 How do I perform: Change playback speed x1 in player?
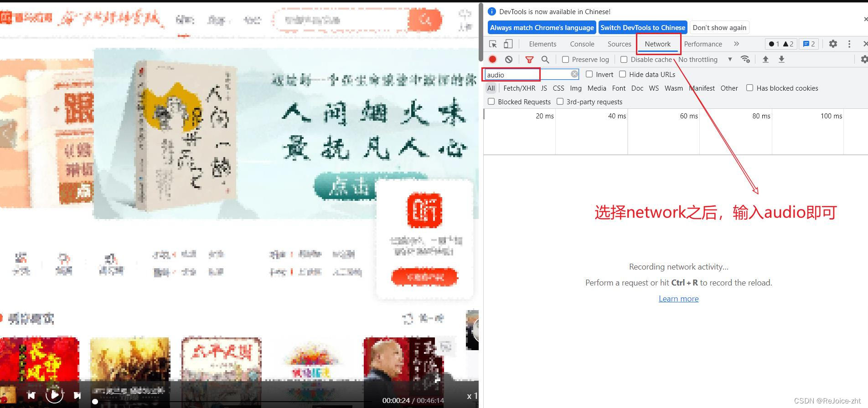click(472, 396)
